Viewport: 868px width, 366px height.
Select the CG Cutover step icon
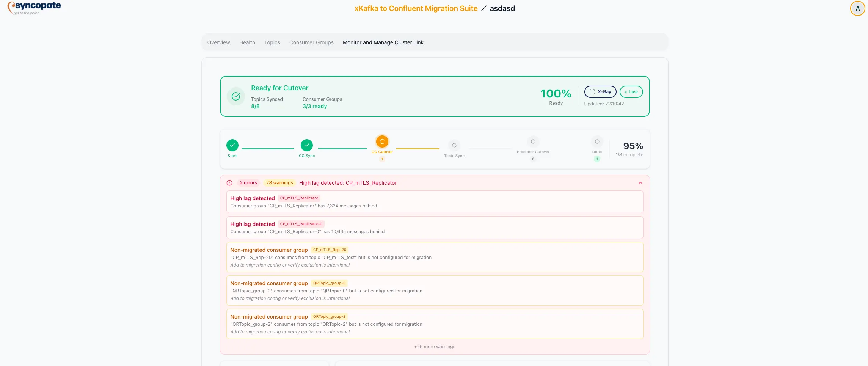click(382, 141)
